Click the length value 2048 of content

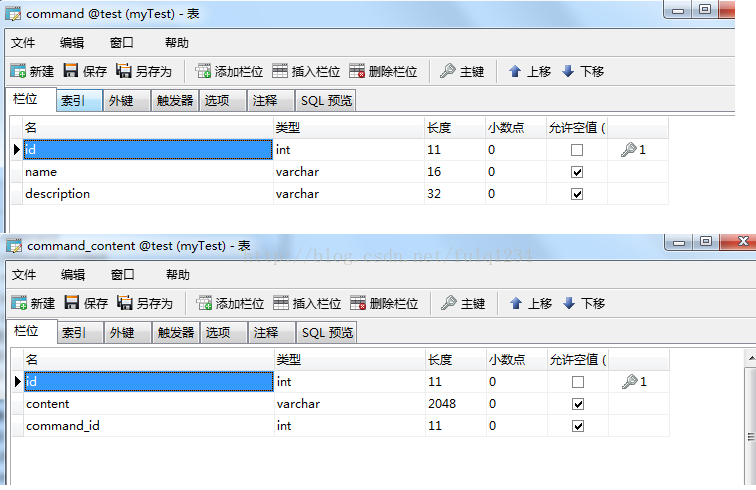(x=442, y=404)
